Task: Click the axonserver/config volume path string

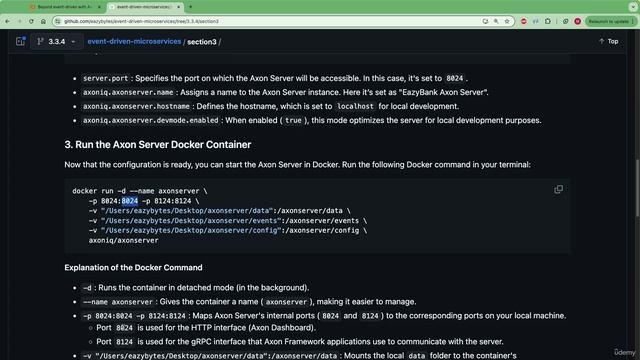Action: coord(191,230)
